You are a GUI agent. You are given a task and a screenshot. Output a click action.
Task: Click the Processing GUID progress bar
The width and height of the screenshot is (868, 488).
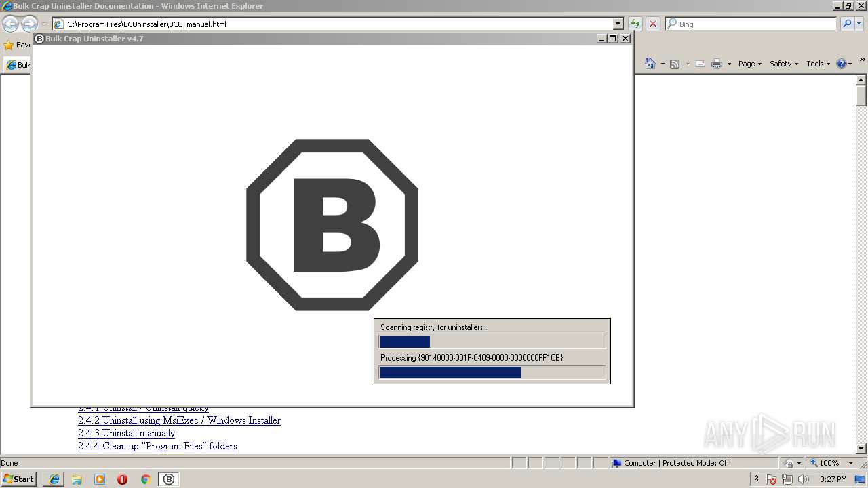pyautogui.click(x=492, y=372)
